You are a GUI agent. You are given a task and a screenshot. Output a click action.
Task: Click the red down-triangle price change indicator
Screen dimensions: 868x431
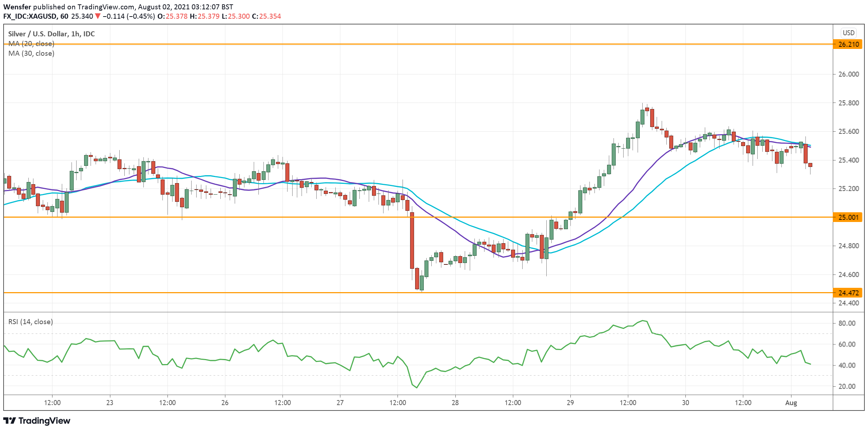[x=97, y=16]
